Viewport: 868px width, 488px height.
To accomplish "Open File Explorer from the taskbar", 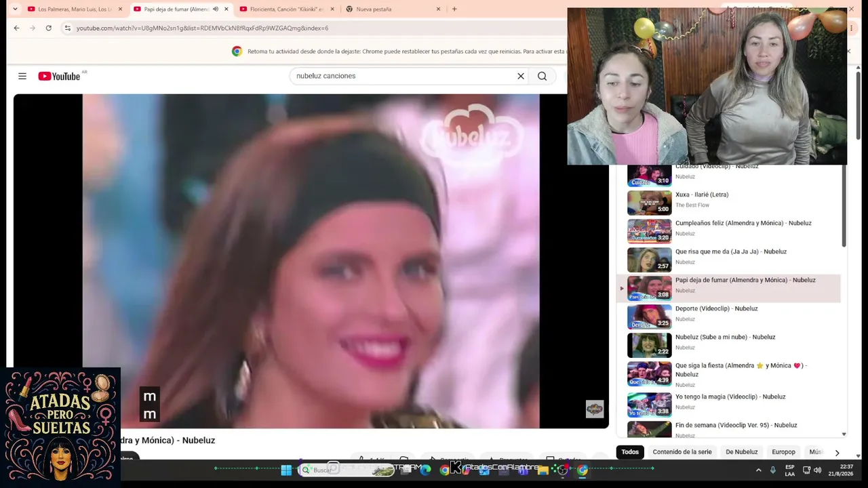I will click(x=543, y=470).
